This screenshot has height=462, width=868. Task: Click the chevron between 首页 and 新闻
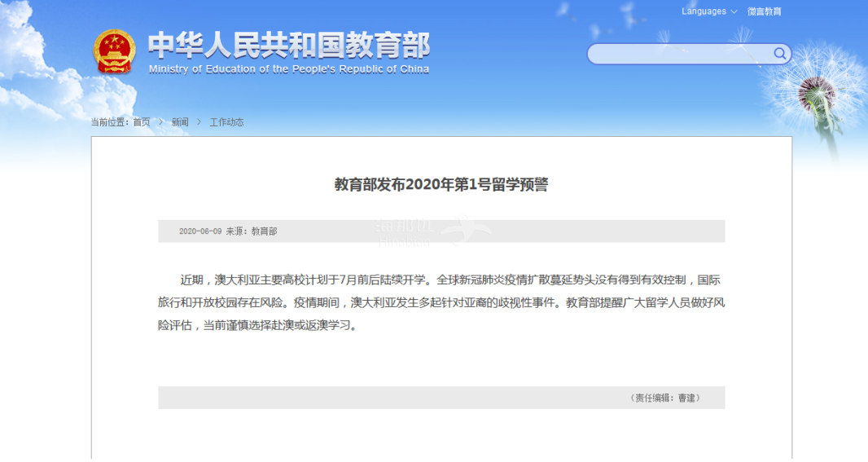coord(161,122)
